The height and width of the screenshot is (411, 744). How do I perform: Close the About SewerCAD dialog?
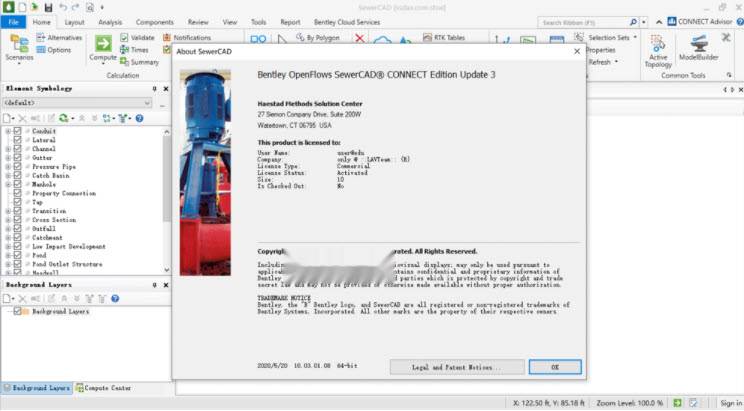point(577,51)
